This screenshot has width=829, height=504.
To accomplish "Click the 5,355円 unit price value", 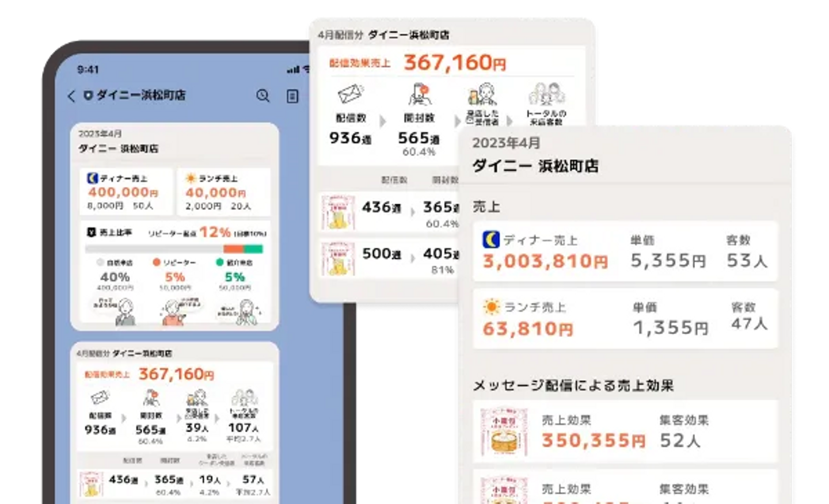I will click(668, 261).
